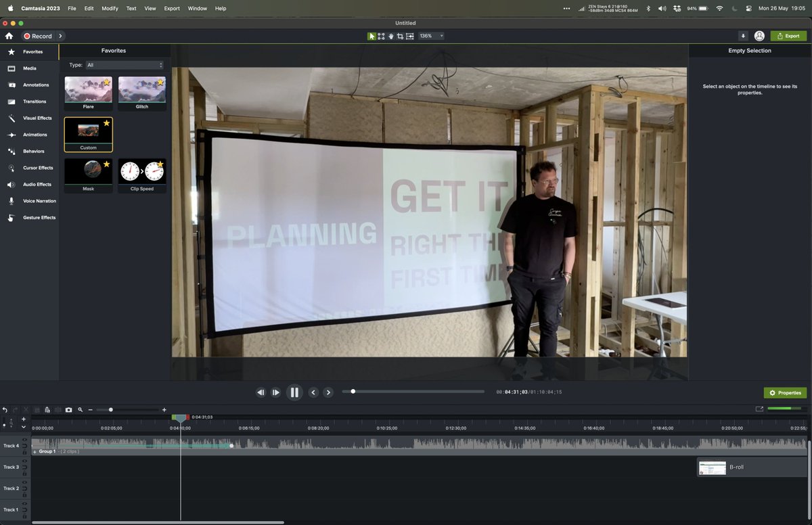Image resolution: width=812 pixels, height=525 pixels.
Task: Click the Undo arrow above the timeline
Action: click(x=4, y=409)
